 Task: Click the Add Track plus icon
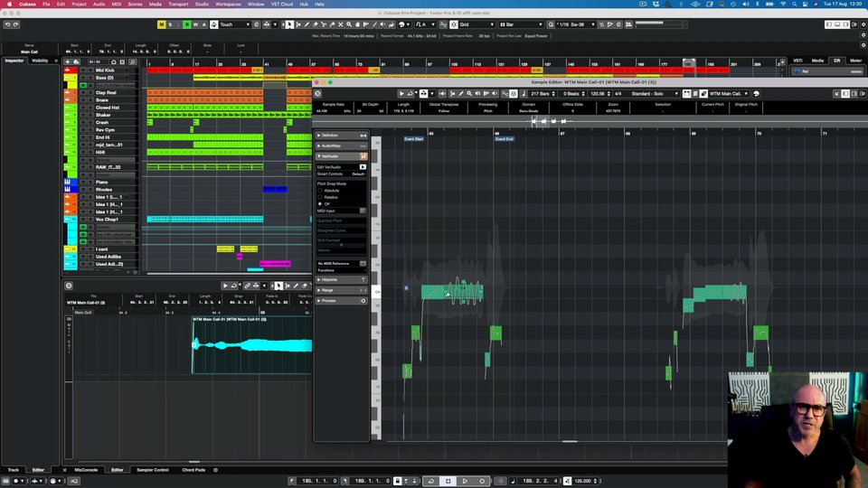point(68,62)
